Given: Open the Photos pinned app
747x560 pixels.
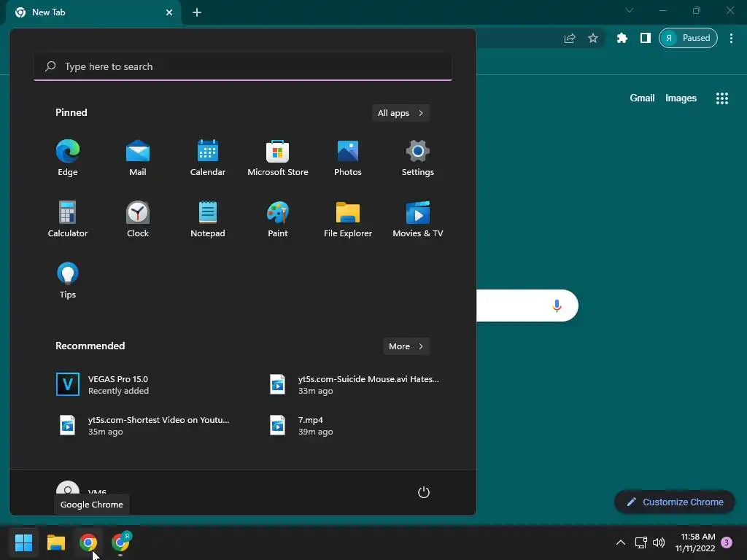Looking at the screenshot, I should click(x=348, y=157).
